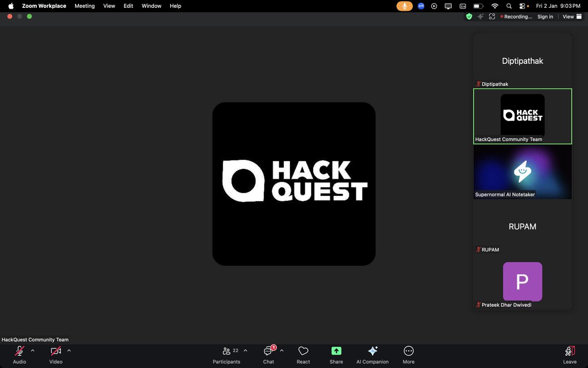
Task: Expand the video options chevron
Action: pos(69,351)
